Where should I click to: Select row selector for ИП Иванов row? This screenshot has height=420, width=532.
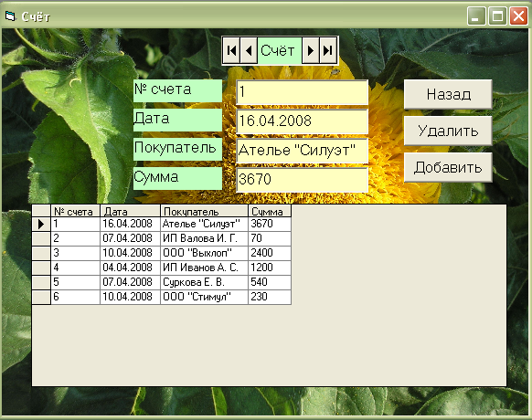[x=41, y=268]
